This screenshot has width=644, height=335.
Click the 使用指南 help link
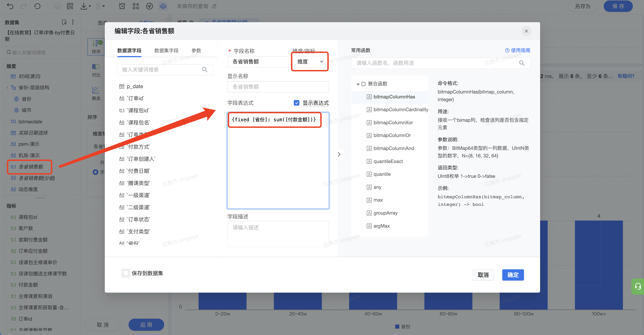[x=517, y=50]
